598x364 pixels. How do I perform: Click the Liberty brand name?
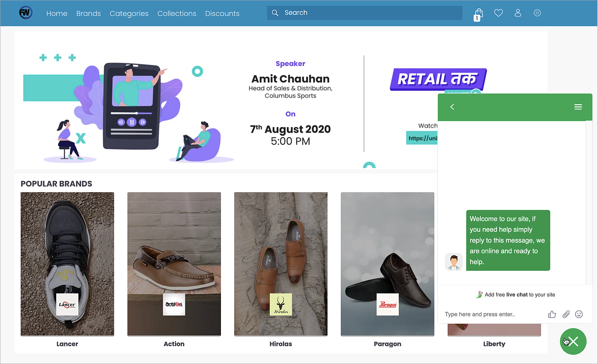[494, 344]
